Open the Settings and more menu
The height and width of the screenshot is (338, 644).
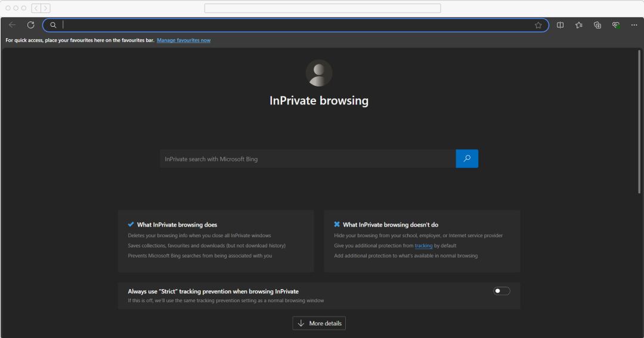click(x=634, y=25)
